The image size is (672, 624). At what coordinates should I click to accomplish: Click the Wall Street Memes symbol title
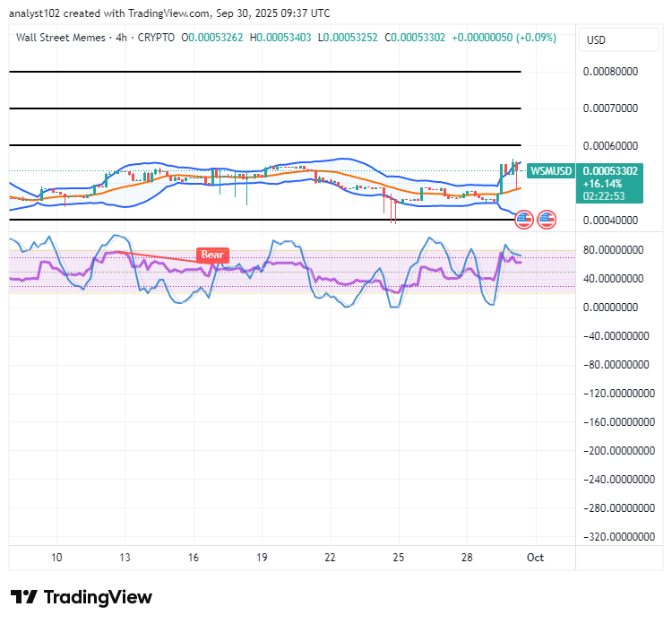coord(60,38)
